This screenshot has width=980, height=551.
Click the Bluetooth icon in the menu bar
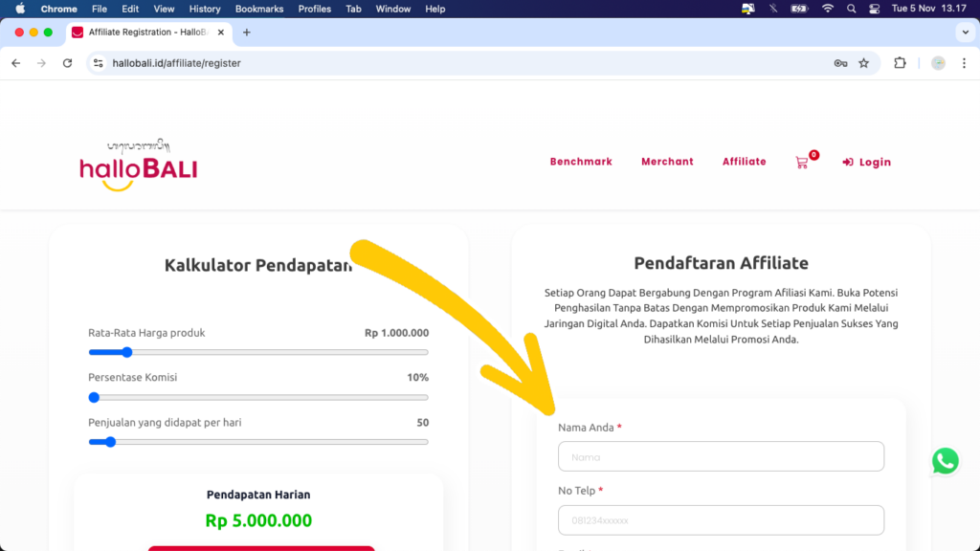pyautogui.click(x=773, y=9)
